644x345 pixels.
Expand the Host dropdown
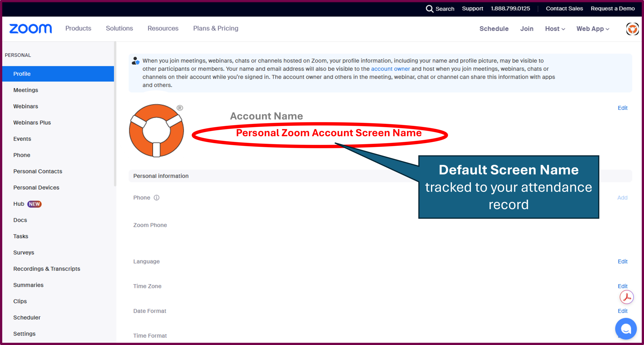(x=555, y=29)
